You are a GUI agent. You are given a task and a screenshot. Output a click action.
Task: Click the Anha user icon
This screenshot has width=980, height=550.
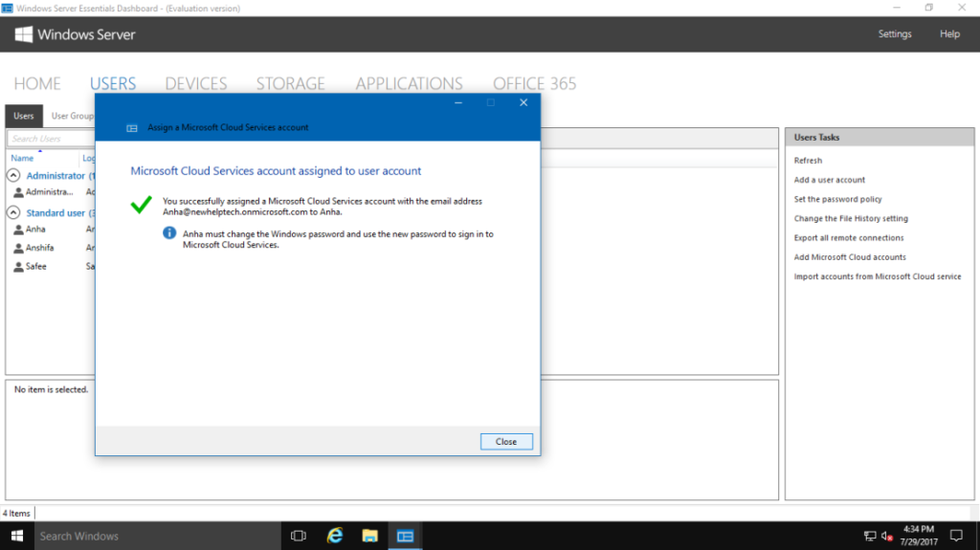pos(19,230)
